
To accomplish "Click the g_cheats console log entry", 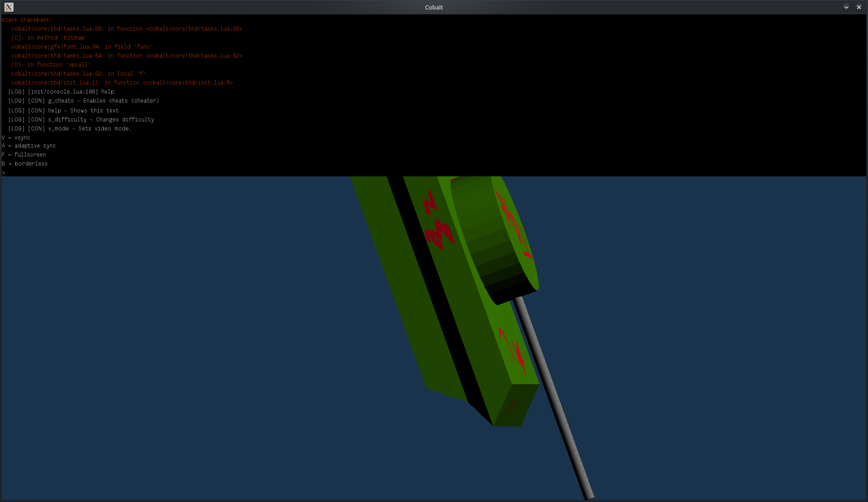I will pos(84,101).
